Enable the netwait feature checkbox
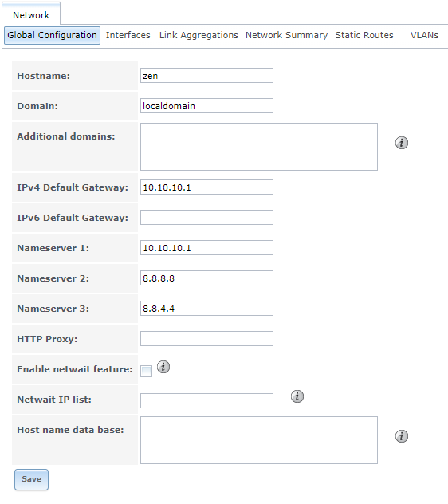Screen dimensions: 448x504 pos(146,372)
